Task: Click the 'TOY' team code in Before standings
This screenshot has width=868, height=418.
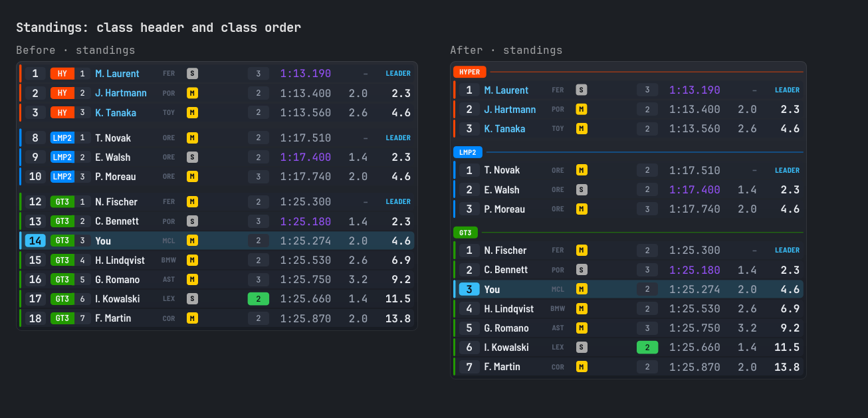Action: click(169, 113)
